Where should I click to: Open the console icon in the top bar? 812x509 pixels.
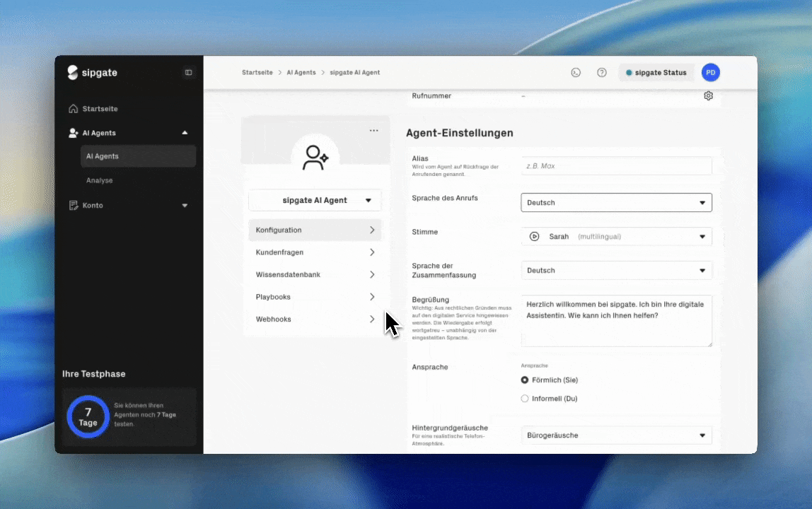coord(576,73)
